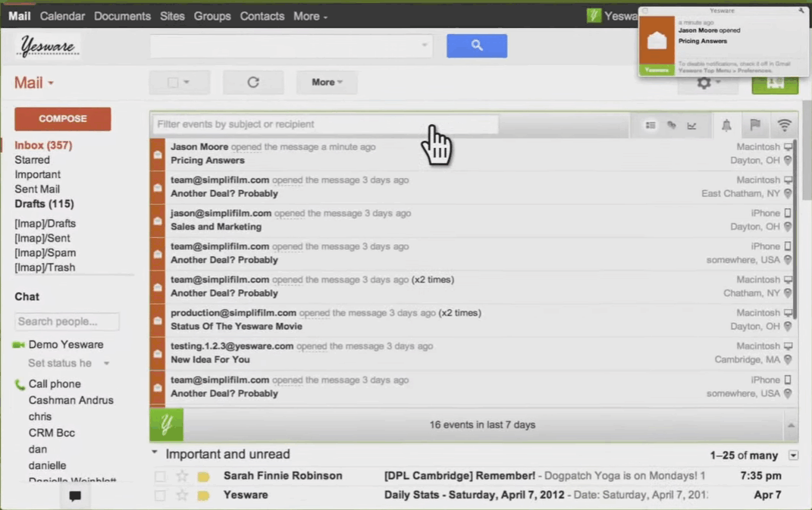This screenshot has width=812, height=510.
Task: Open the Mail switcher dropdown
Action: click(34, 83)
